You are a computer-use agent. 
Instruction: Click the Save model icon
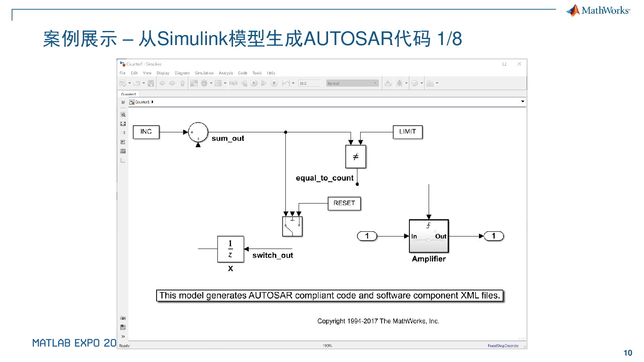[x=151, y=83]
